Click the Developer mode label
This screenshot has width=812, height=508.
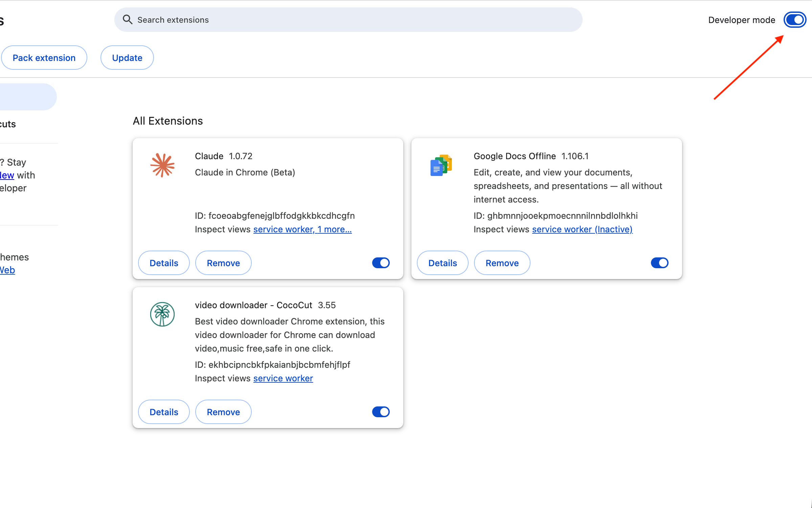(x=742, y=20)
